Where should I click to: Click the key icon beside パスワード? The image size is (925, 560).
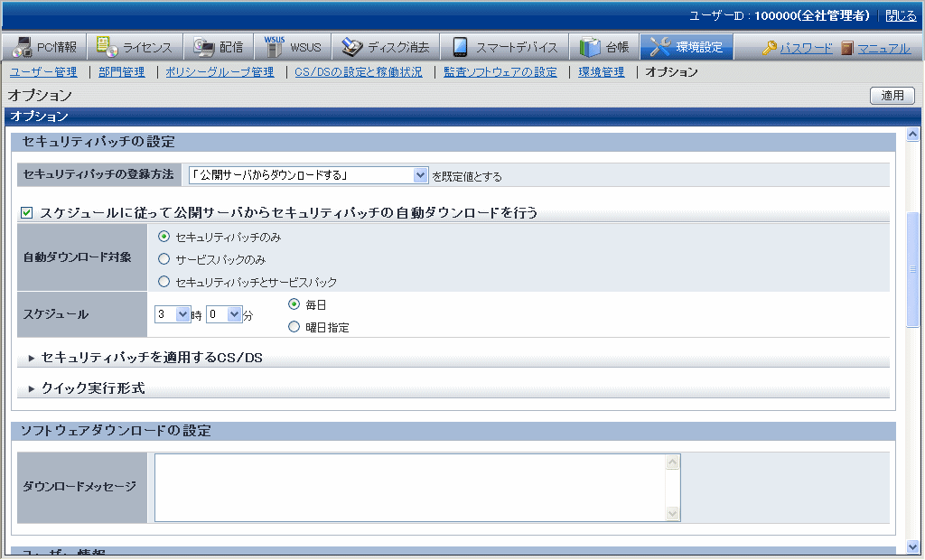770,48
